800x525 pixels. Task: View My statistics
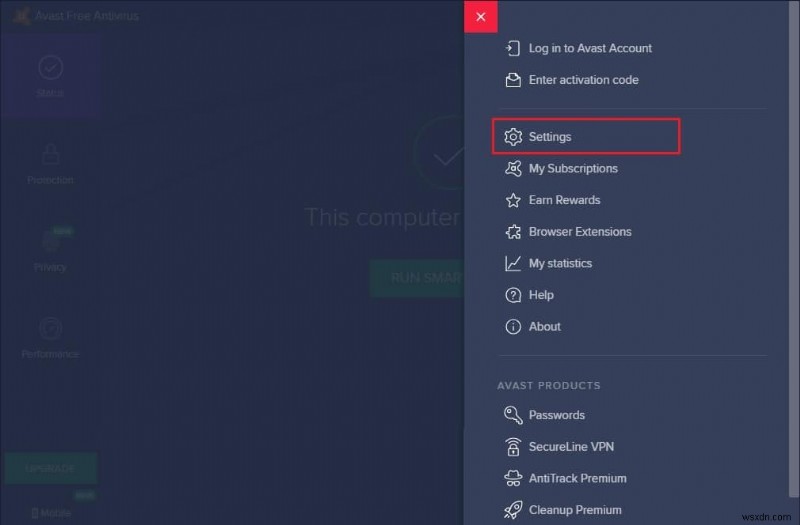coord(560,263)
